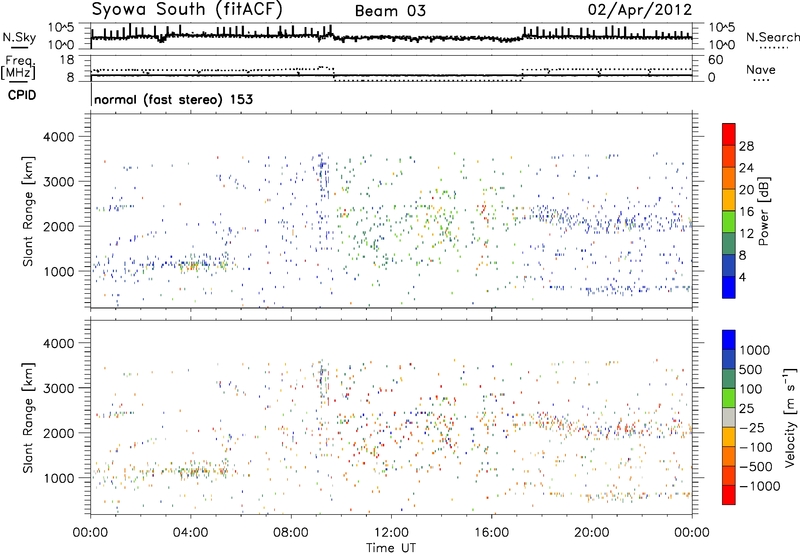Click the '16' label on the power color bar
This screenshot has height=554, width=800.
pos(746,212)
